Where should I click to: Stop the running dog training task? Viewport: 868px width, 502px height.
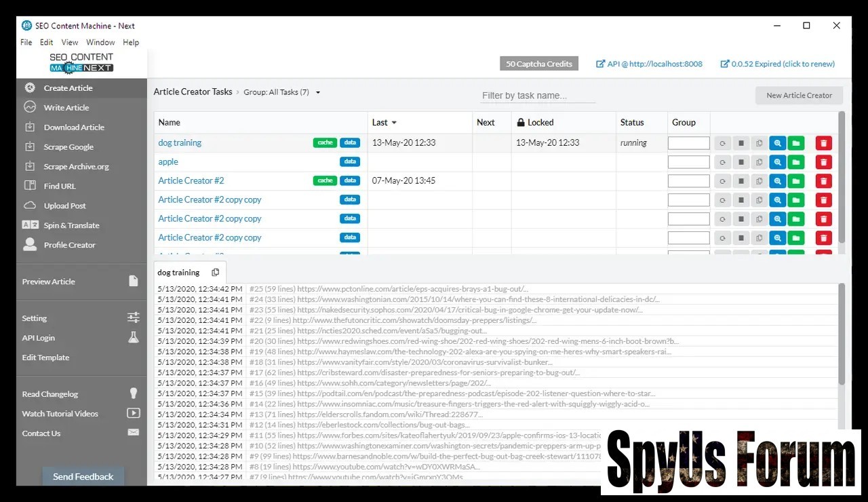[741, 143]
